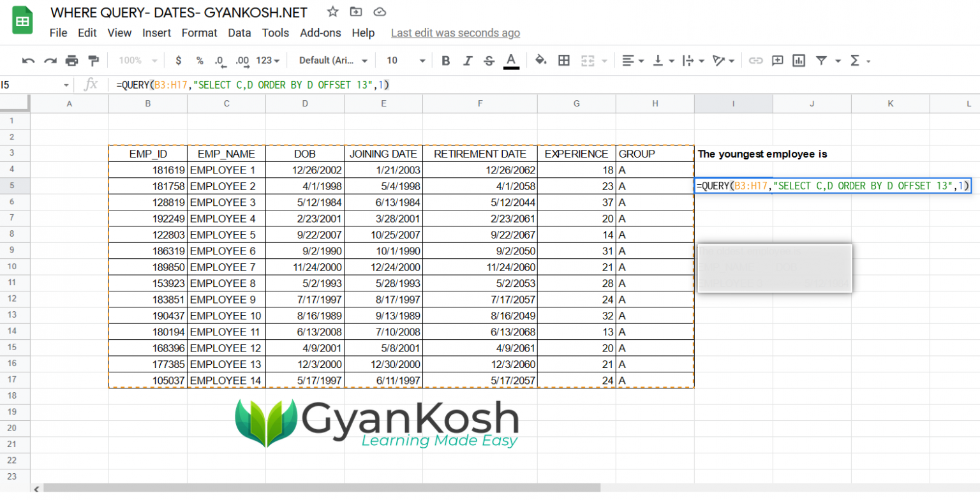Screen dimensions: 980x500
Task: Open the Format menu
Action: tap(199, 33)
